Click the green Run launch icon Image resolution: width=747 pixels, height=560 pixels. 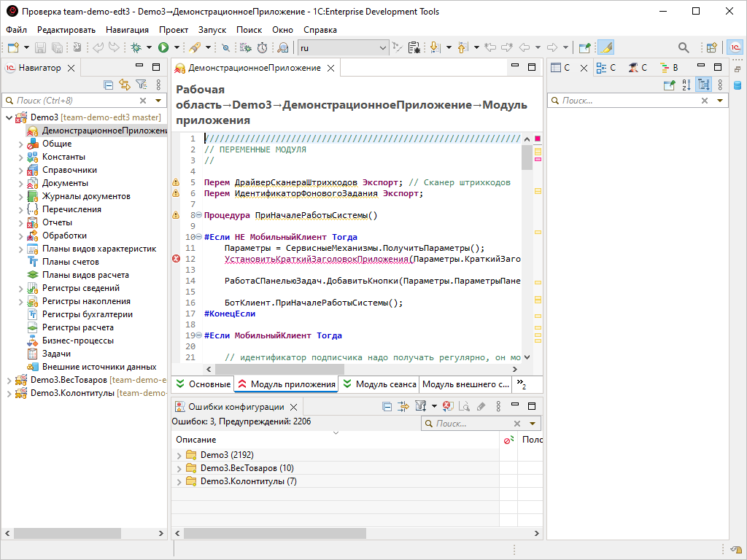[163, 47]
